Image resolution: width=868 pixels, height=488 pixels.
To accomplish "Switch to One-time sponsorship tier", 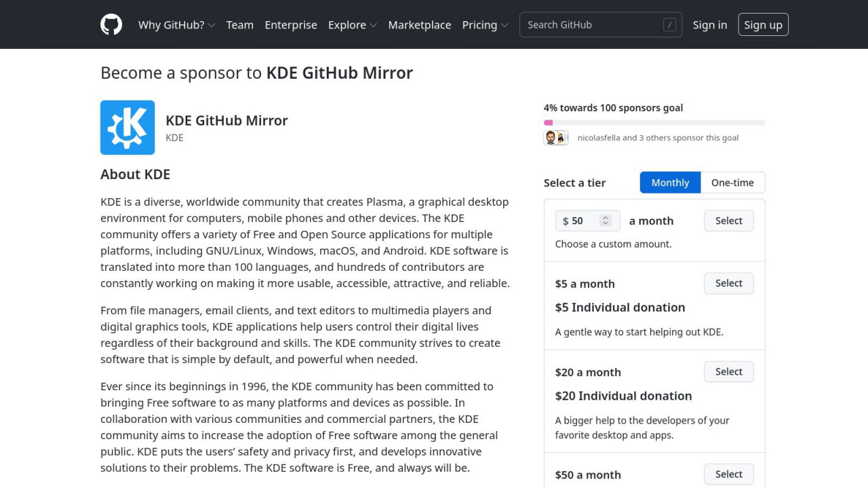I will (732, 183).
